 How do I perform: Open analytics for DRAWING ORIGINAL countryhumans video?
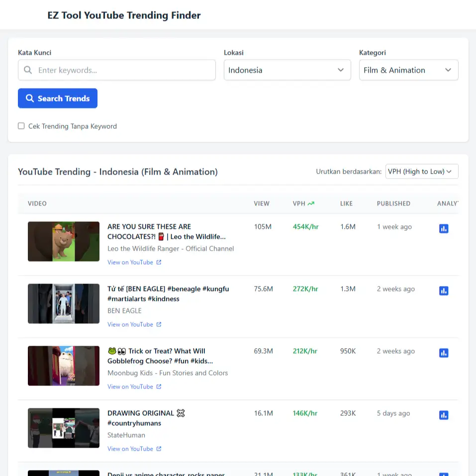pyautogui.click(x=444, y=415)
